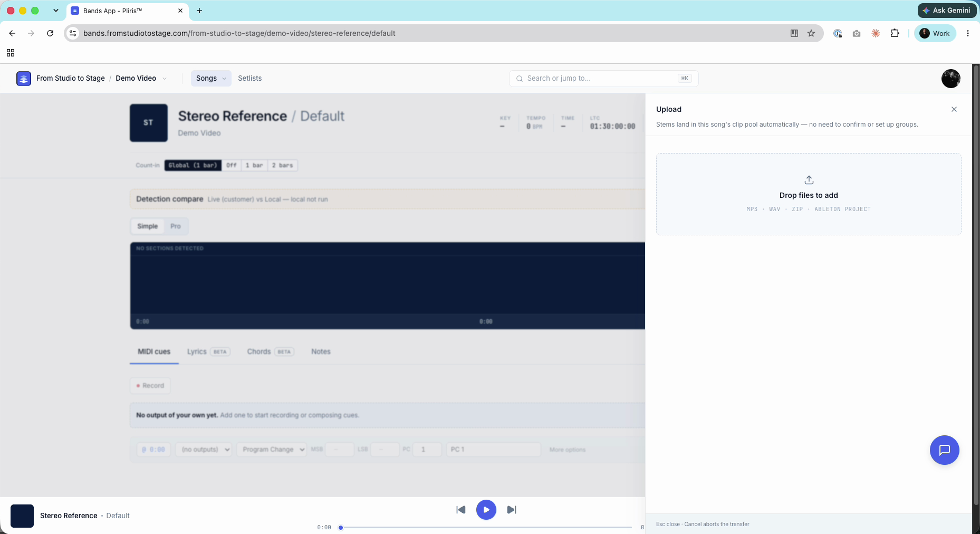Click the LSB value field
The image size is (980, 534).
pos(385,450)
